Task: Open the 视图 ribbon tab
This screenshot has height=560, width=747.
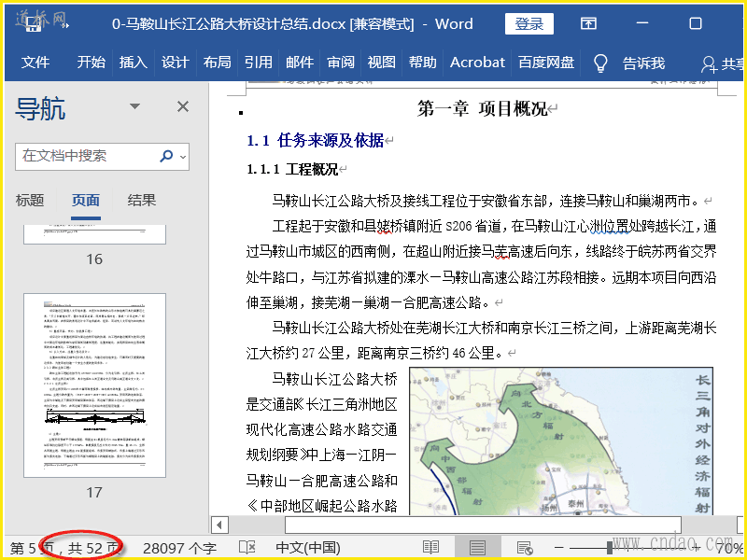Action: (x=382, y=63)
